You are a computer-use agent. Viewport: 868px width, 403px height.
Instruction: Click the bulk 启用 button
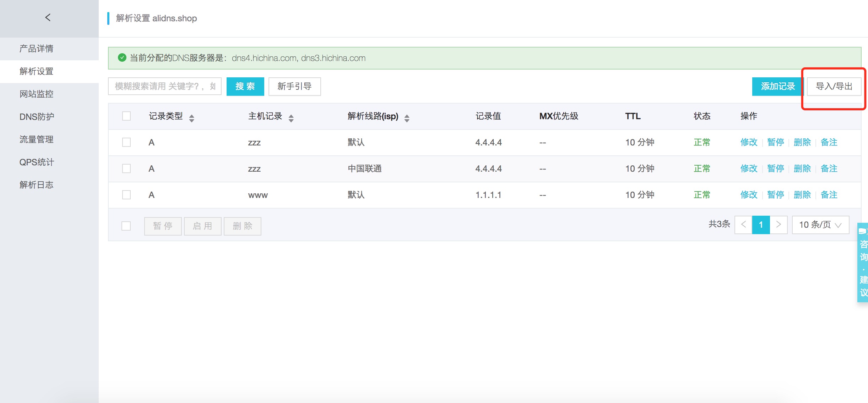coord(202,226)
